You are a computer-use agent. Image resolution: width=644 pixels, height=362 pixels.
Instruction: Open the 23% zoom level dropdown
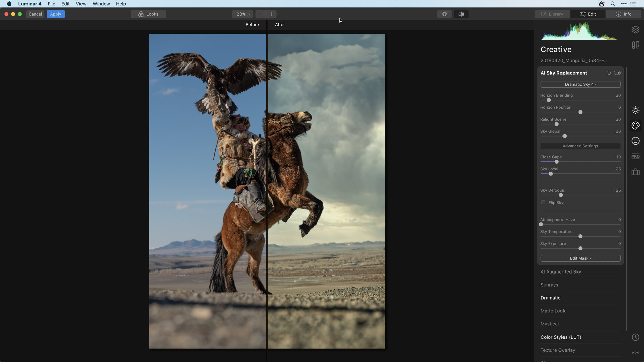coord(243,14)
